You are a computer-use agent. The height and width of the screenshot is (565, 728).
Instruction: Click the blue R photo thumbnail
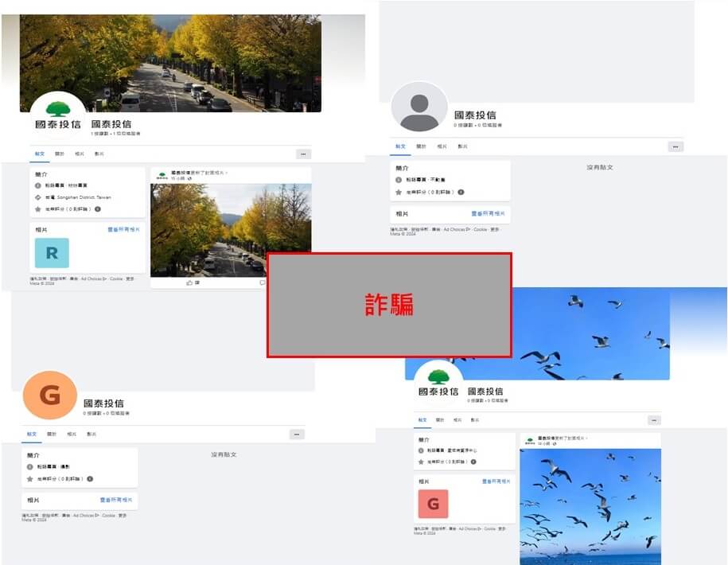(x=52, y=253)
